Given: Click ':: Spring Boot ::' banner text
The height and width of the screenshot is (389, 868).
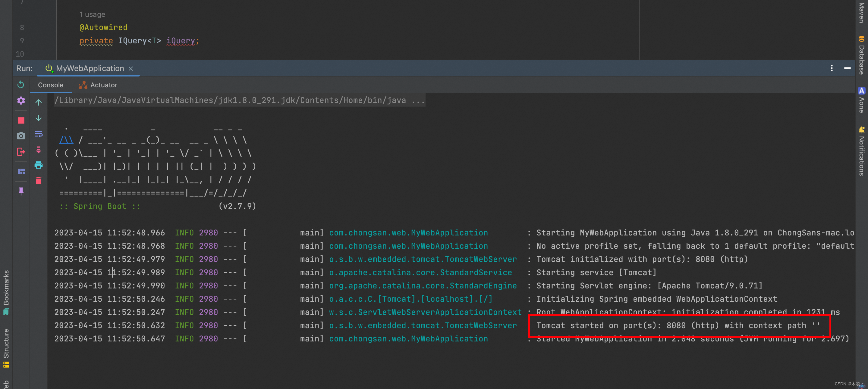Looking at the screenshot, I should coord(100,206).
